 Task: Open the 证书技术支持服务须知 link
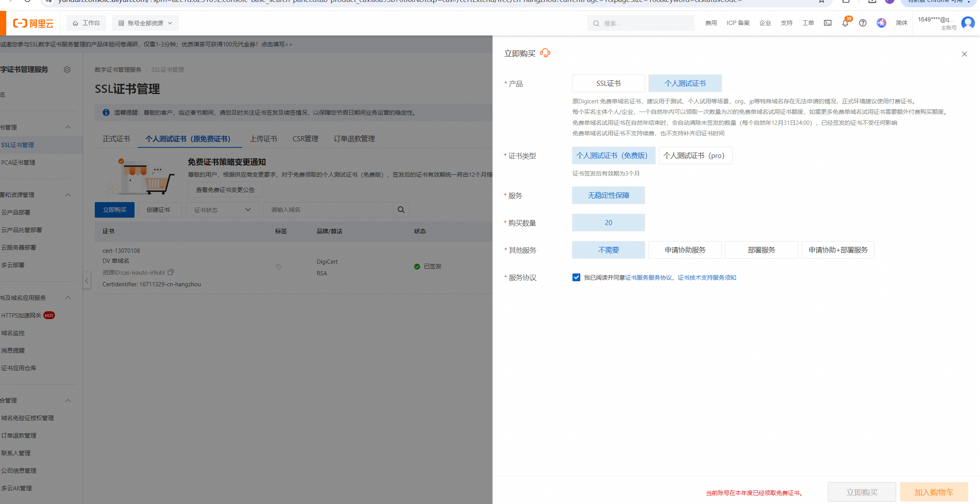click(x=707, y=278)
